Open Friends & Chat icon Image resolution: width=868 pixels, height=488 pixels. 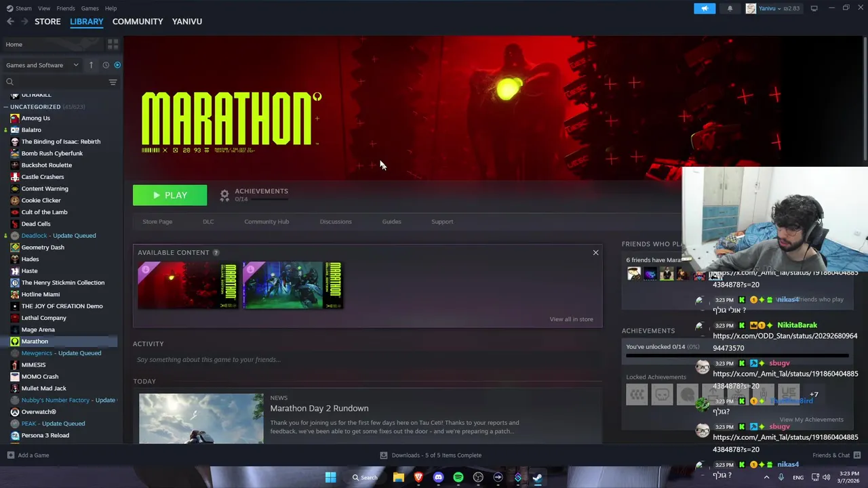click(857, 455)
